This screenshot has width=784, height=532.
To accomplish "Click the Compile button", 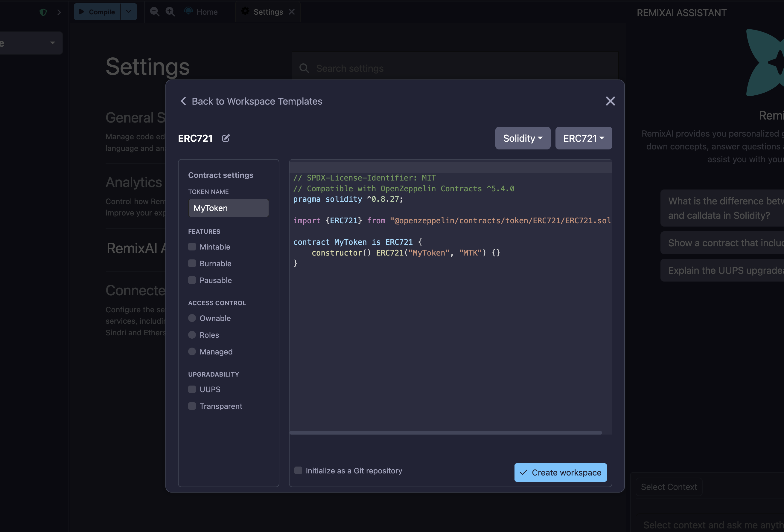I will tap(97, 12).
